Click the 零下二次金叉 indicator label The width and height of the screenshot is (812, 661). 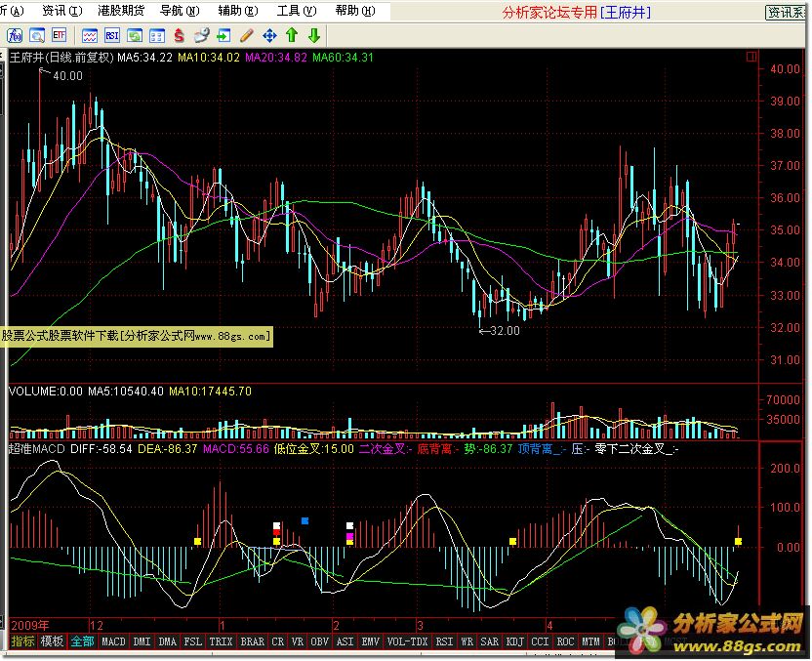(x=636, y=448)
